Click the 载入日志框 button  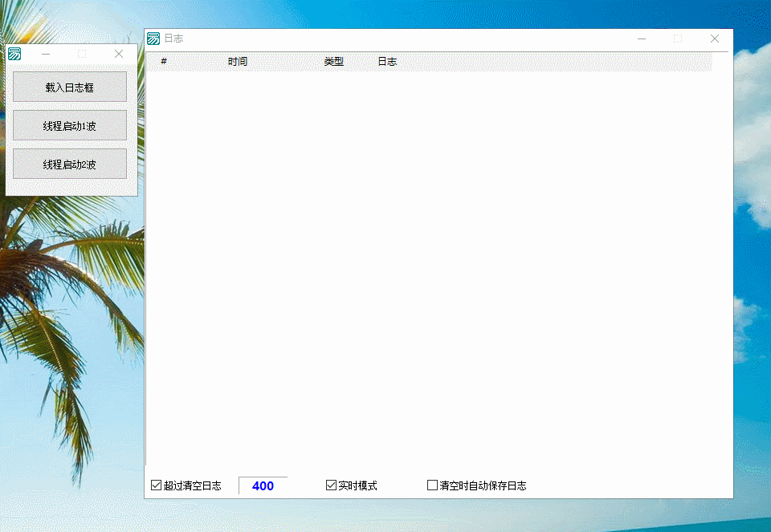[70, 87]
